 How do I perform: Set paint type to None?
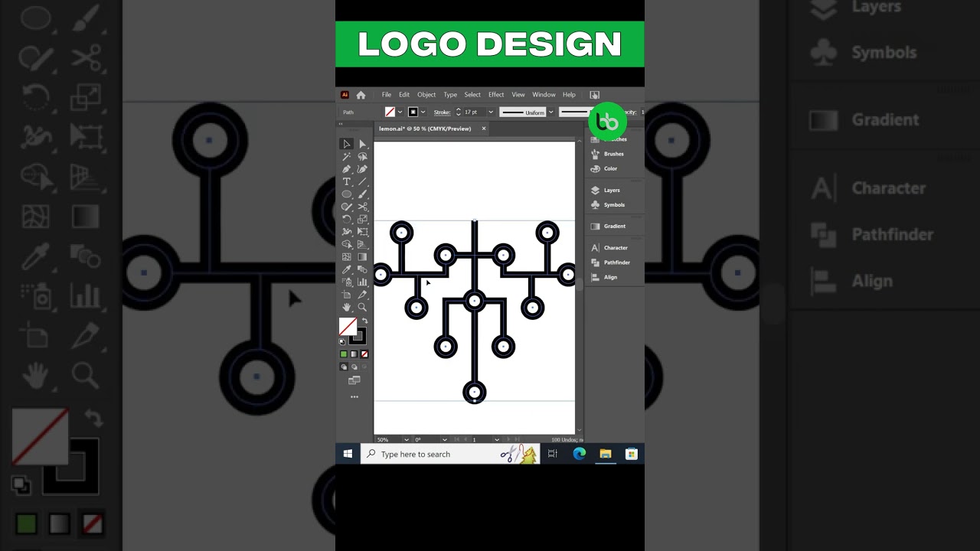(364, 354)
